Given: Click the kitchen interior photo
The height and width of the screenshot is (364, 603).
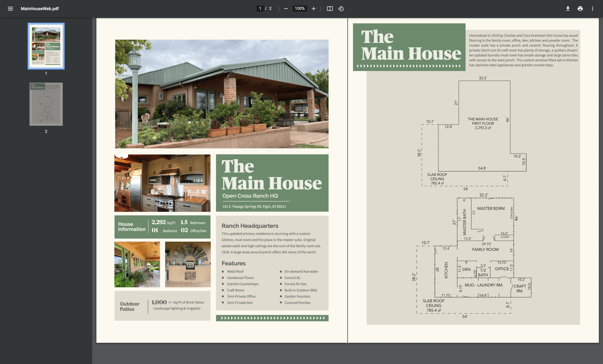Looking at the screenshot, I should [162, 183].
